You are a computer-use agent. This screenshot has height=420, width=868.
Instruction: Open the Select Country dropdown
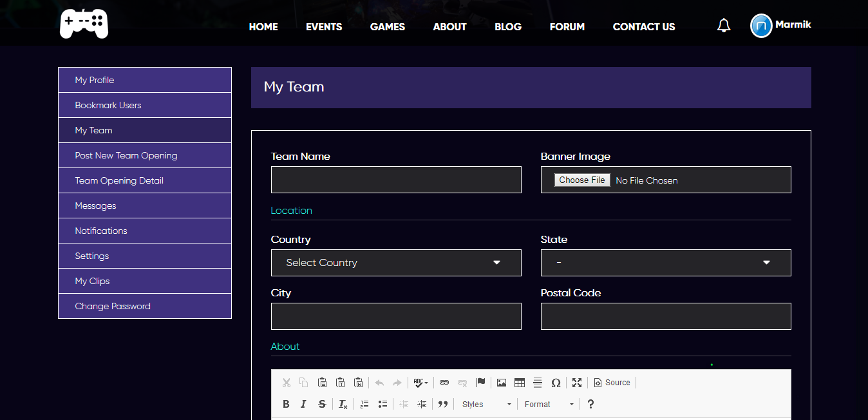tap(395, 263)
